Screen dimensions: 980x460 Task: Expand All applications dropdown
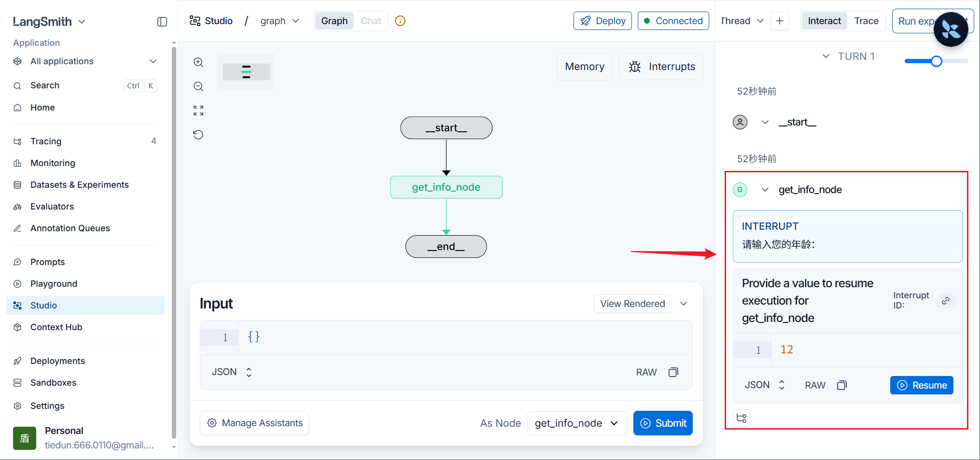(x=85, y=61)
